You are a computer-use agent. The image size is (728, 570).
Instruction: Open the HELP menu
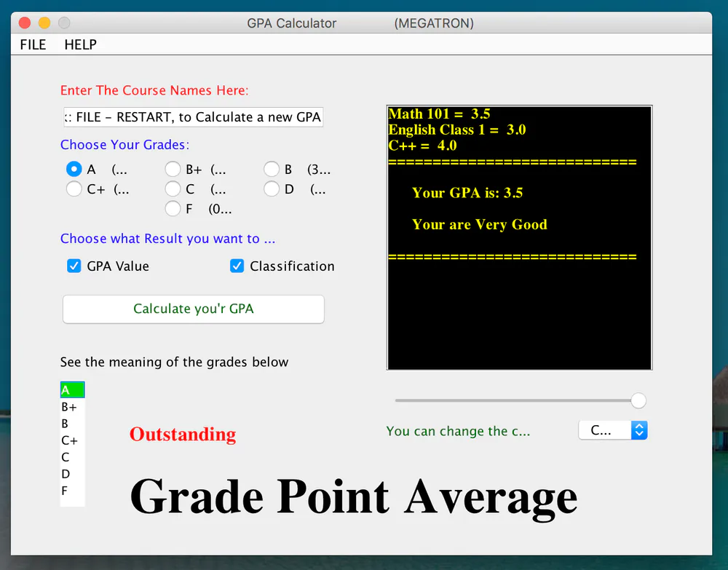(x=80, y=44)
